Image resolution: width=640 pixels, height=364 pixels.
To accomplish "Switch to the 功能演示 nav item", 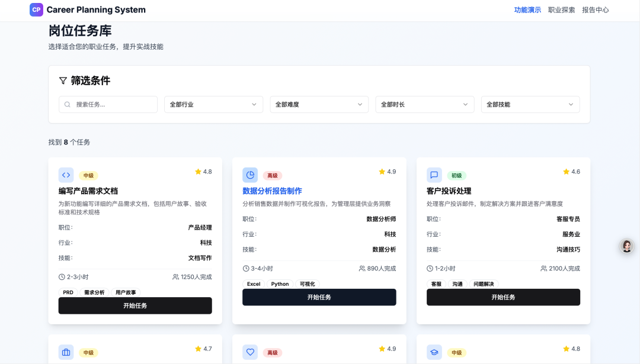I will (527, 10).
